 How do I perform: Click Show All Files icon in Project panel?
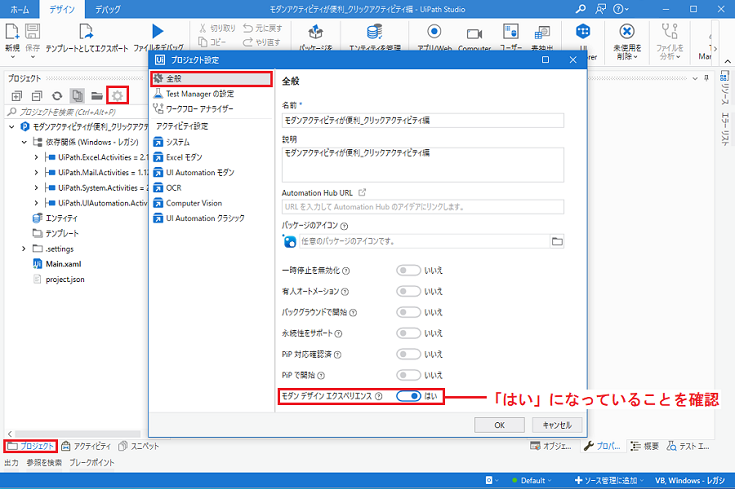tap(77, 96)
